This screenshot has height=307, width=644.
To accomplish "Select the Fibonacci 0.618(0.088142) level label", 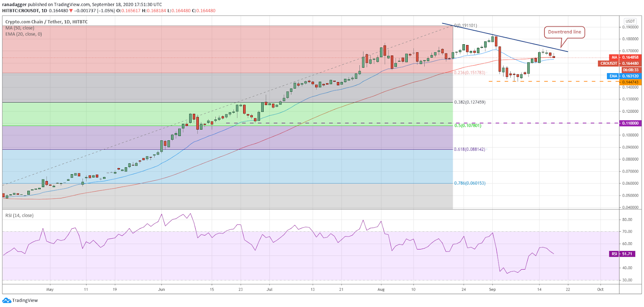I will 470,149.
